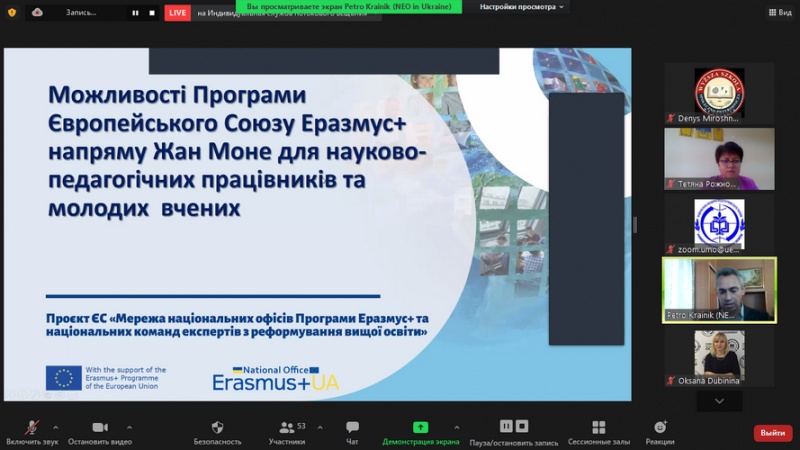Click the red LIVE indicator
This screenshot has height=450, width=800.
[x=177, y=13]
